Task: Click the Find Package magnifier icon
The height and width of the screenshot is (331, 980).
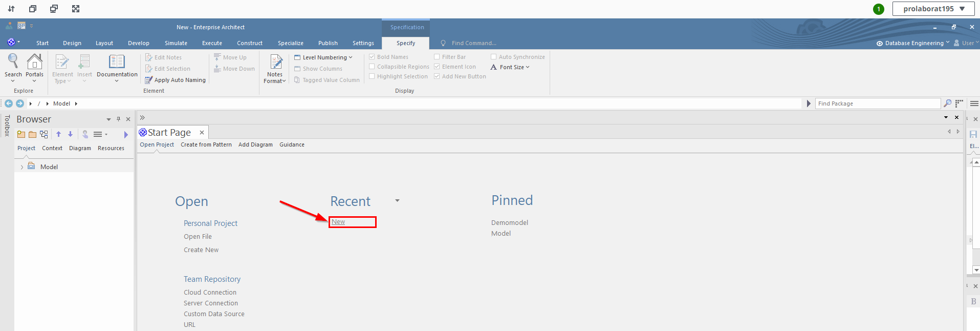Action: tap(947, 104)
